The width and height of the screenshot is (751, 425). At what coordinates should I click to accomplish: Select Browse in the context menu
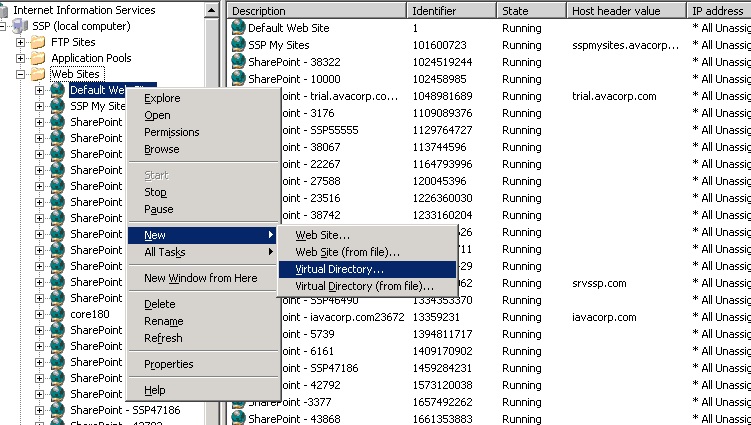click(x=204, y=149)
